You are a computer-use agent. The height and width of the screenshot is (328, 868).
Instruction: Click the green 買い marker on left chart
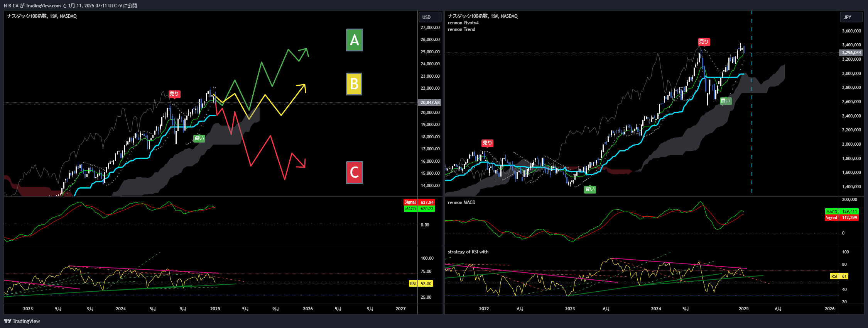(199, 138)
